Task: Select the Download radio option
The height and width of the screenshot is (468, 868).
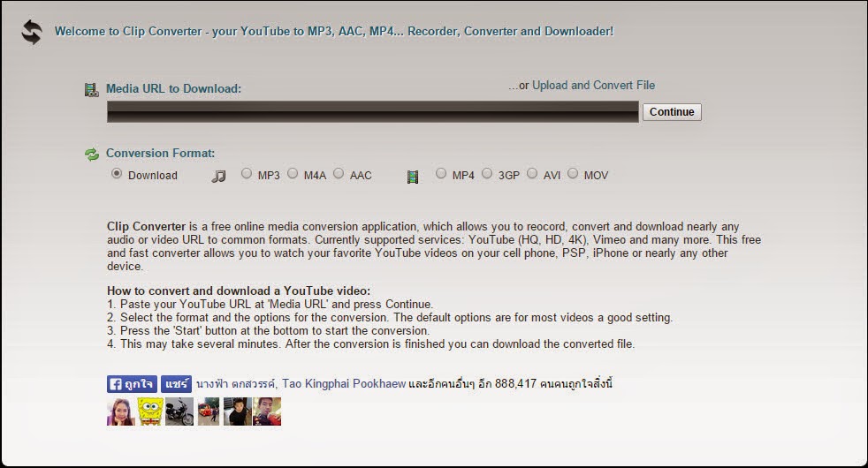Action: [117, 174]
